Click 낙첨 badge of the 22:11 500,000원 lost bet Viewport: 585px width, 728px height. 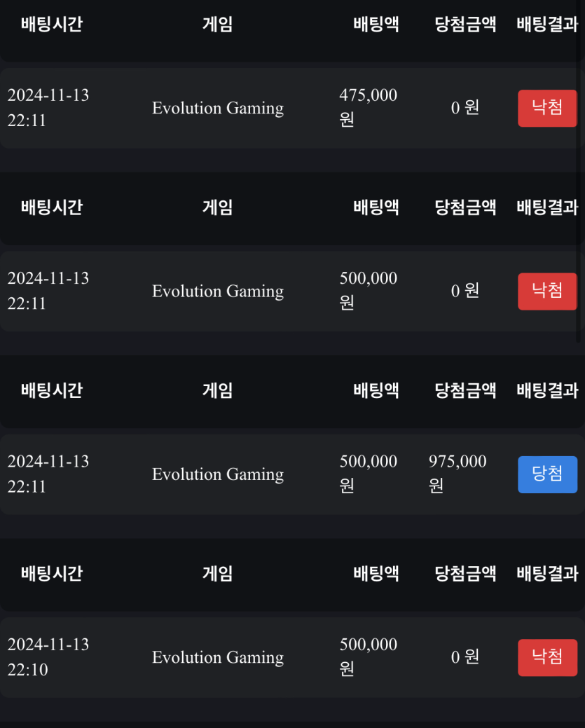(547, 291)
